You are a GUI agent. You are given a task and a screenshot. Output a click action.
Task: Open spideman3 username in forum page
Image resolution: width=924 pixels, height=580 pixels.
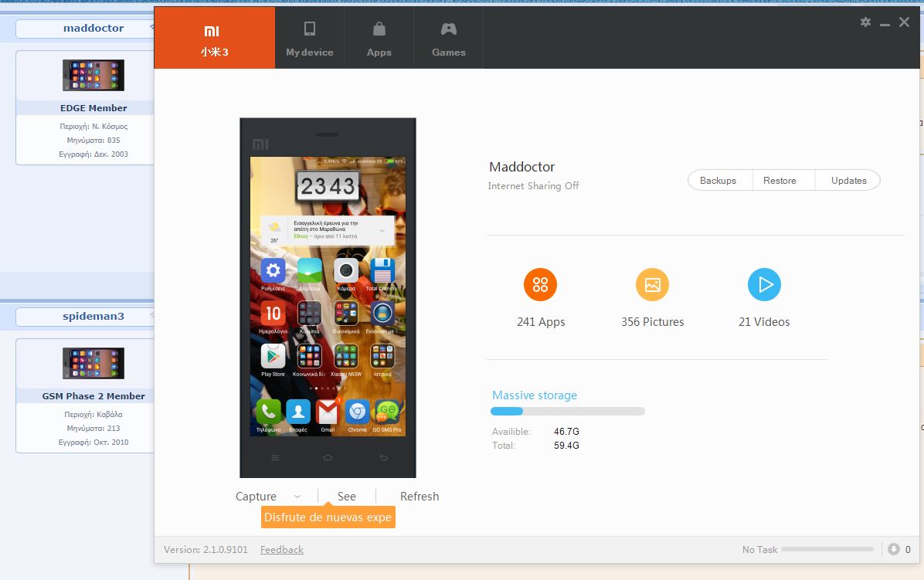click(93, 316)
